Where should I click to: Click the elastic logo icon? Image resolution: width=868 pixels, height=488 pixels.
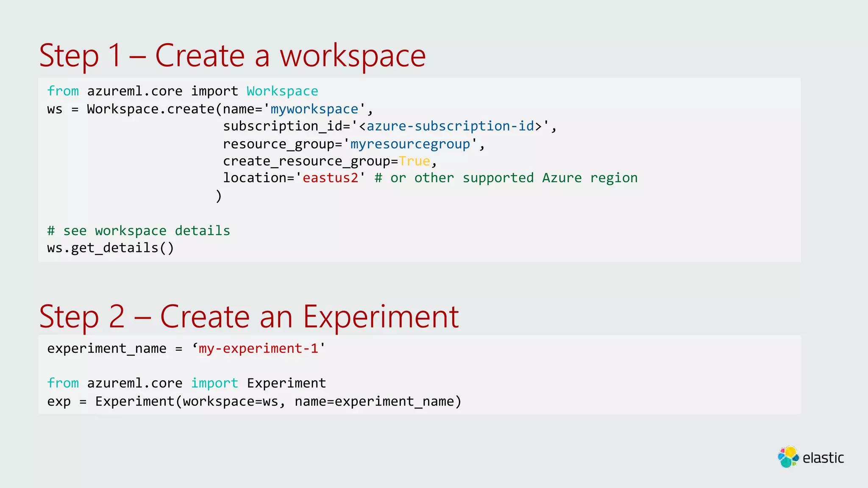click(x=788, y=457)
